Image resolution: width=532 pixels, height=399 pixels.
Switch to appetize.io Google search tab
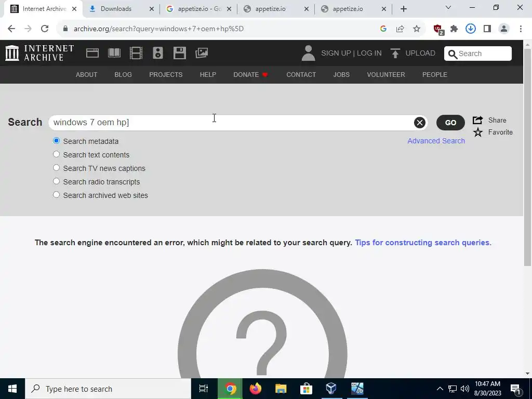(199, 9)
